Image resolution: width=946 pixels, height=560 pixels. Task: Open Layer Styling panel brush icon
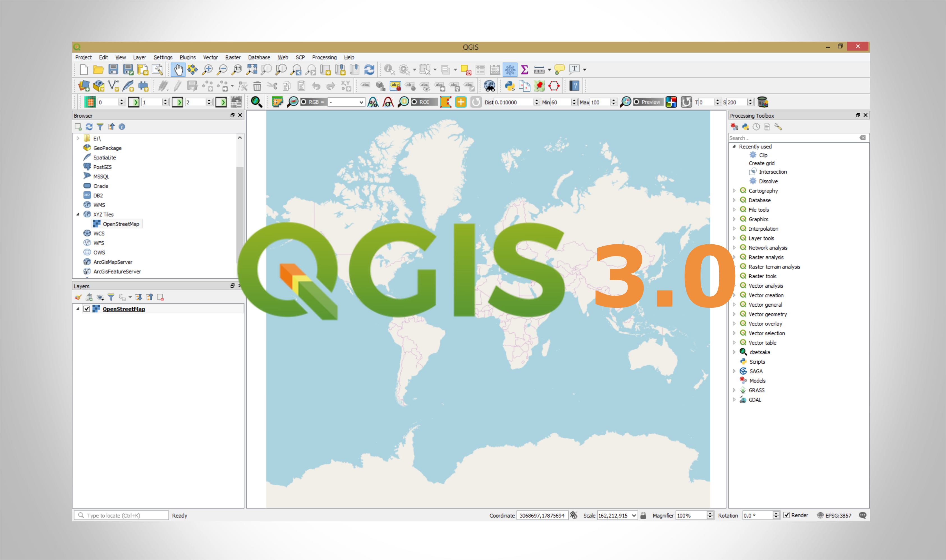78,297
